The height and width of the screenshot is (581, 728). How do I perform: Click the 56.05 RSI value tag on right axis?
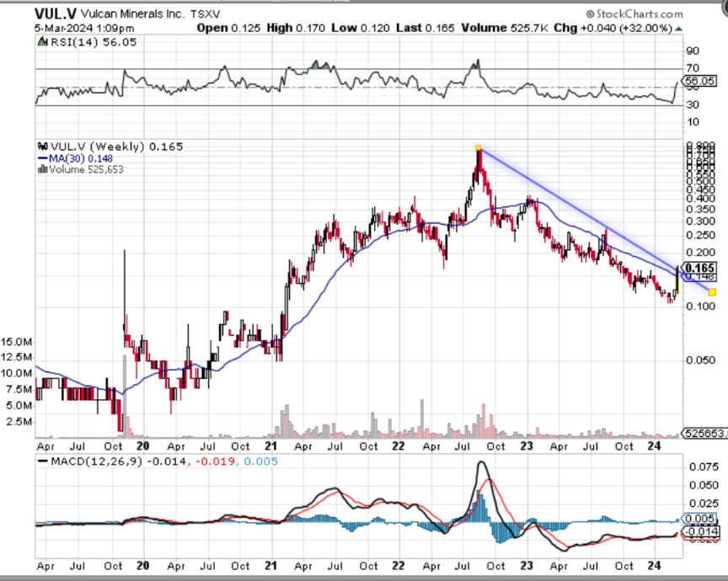(700, 81)
